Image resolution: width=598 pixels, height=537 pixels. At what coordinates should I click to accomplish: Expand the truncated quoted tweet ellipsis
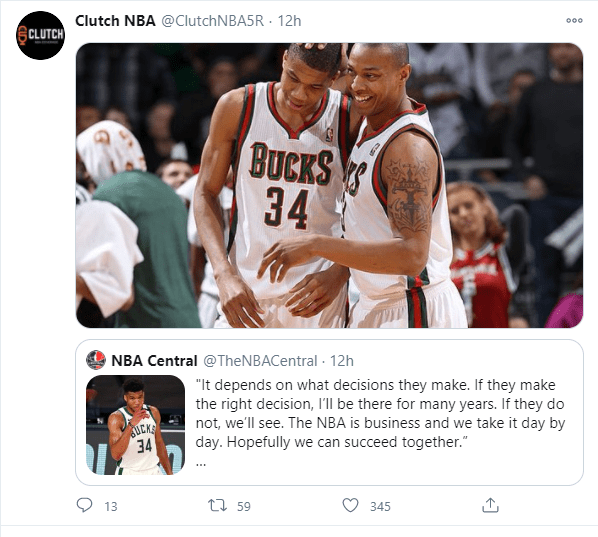pos(201,464)
